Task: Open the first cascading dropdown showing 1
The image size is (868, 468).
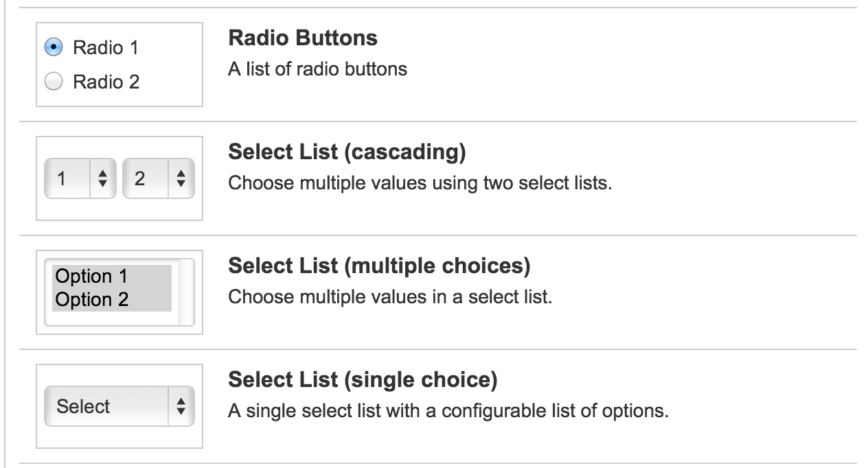Action: tap(67, 179)
